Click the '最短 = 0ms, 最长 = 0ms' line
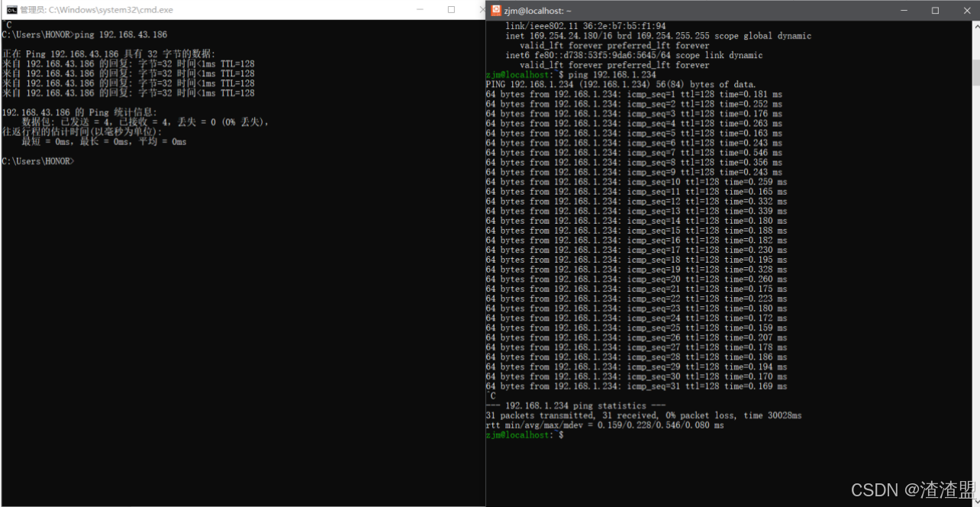This screenshot has height=507, width=980. pos(104,142)
